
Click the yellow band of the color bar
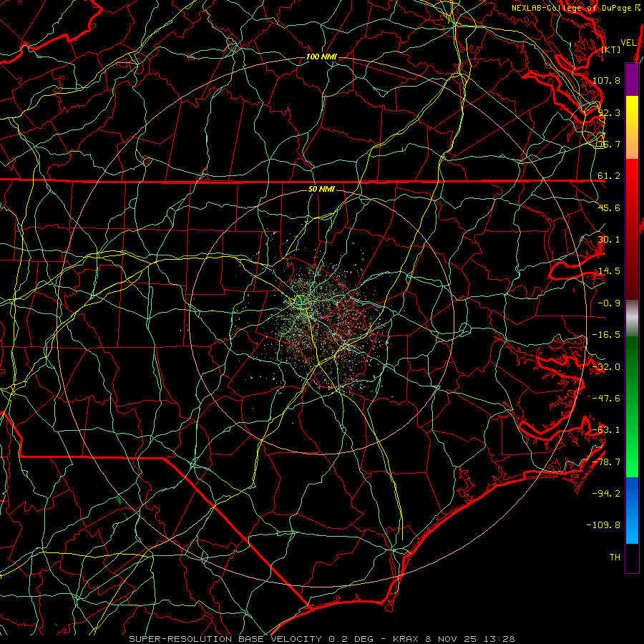point(632,107)
